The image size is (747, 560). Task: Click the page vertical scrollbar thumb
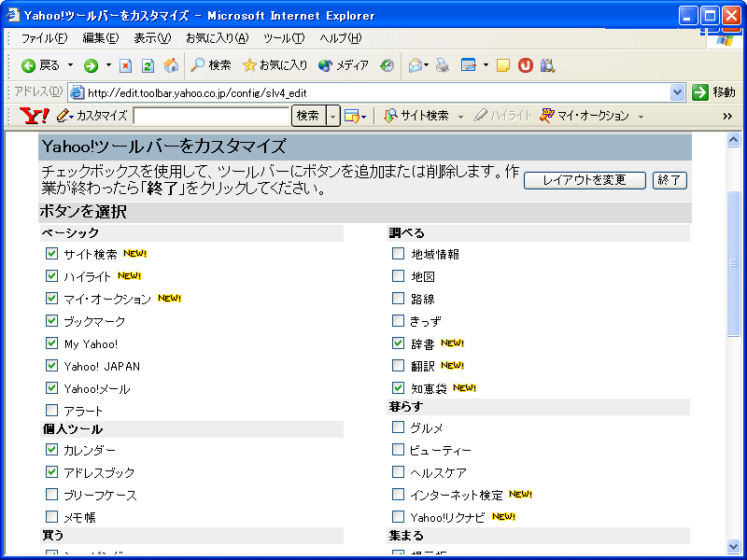733,263
